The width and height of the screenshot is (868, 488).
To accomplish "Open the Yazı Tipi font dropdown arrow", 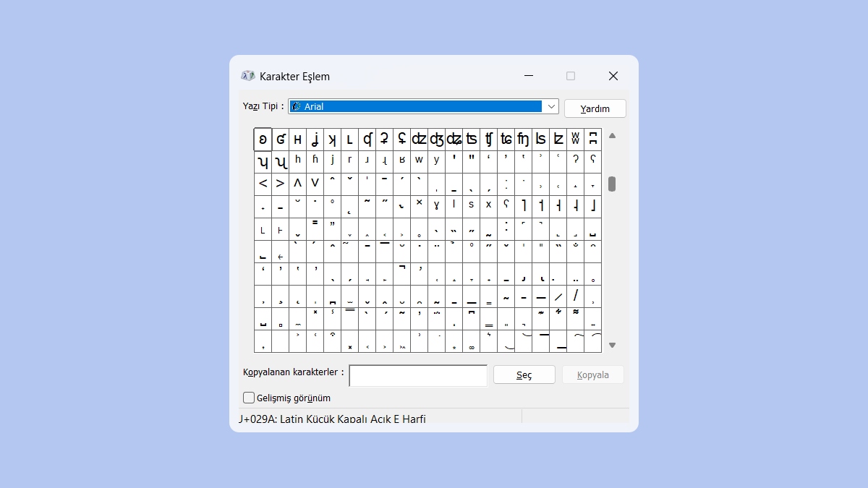I will click(x=551, y=106).
